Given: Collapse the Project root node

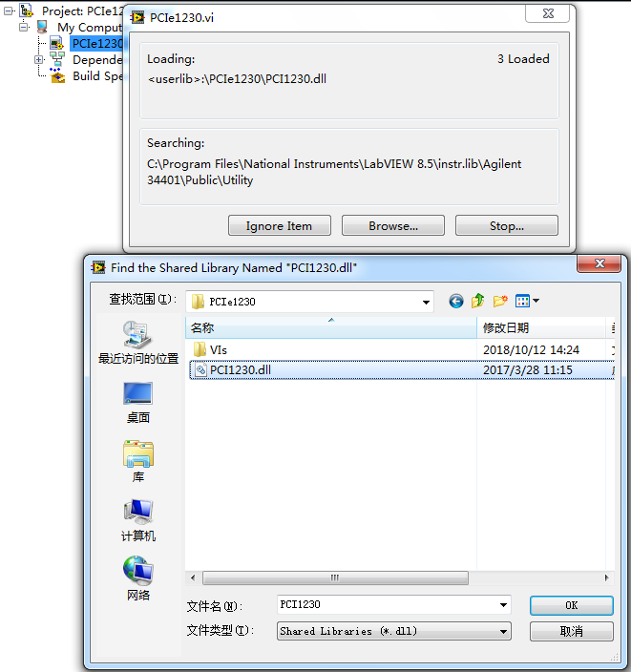Looking at the screenshot, I should point(9,11).
